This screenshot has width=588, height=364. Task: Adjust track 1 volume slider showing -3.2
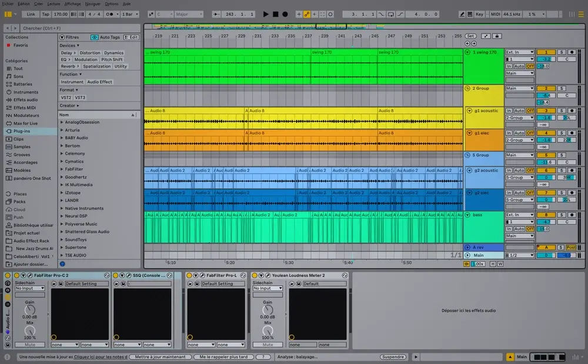[546, 59]
